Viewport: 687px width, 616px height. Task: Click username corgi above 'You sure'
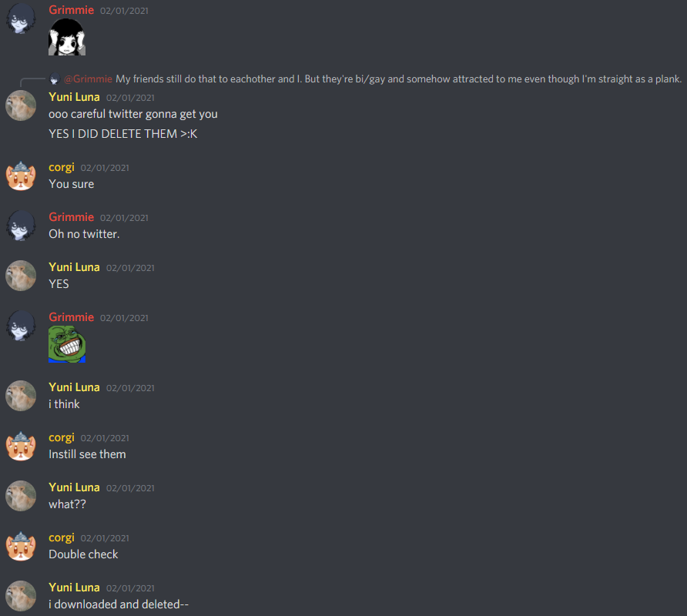pyautogui.click(x=62, y=167)
